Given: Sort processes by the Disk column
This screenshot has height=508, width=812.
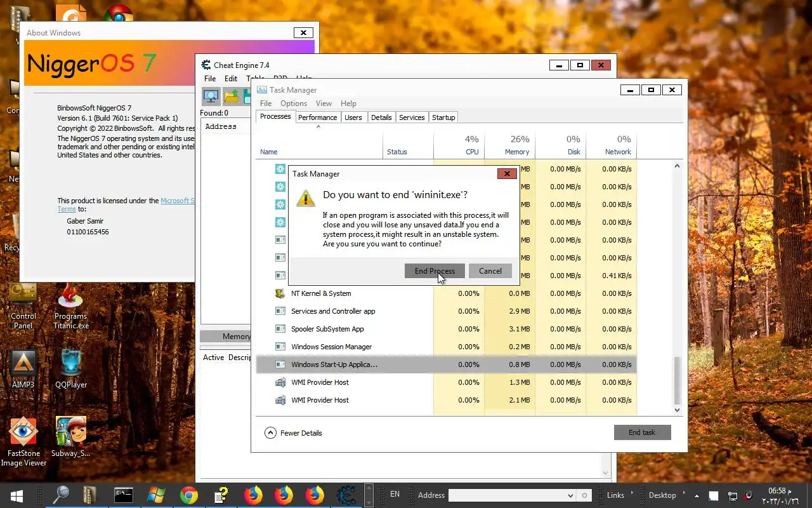Looking at the screenshot, I should pyautogui.click(x=560, y=145).
